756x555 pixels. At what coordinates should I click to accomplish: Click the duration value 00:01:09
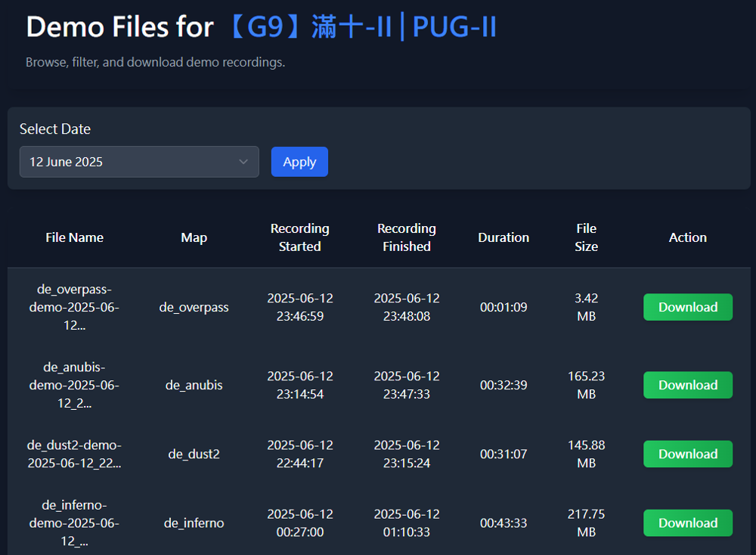pos(503,307)
